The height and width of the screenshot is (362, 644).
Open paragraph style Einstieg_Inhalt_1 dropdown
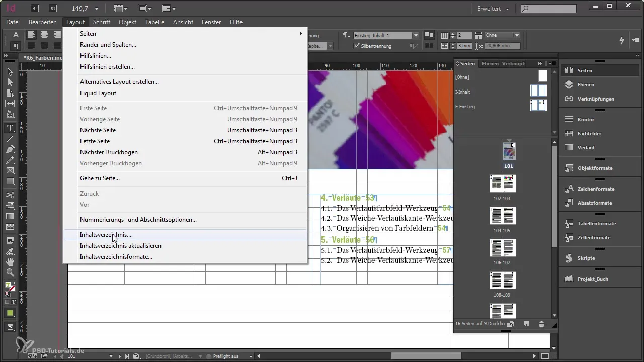(416, 35)
